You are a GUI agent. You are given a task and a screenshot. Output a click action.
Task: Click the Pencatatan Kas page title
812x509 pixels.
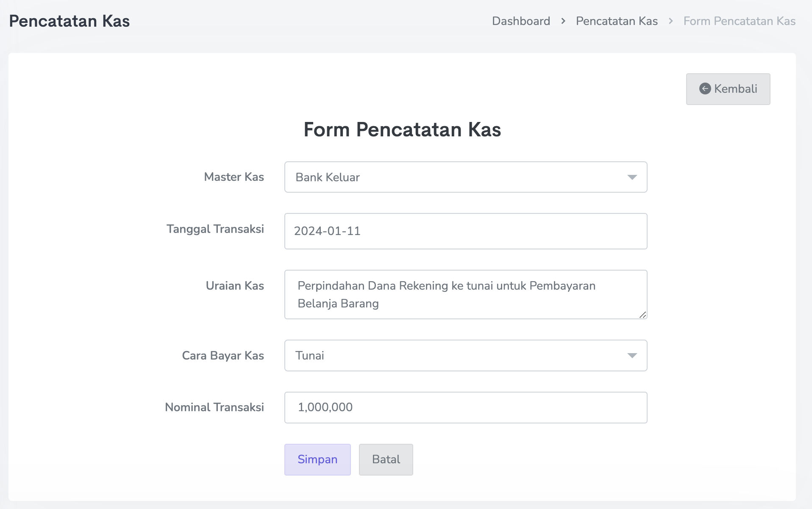(70, 21)
